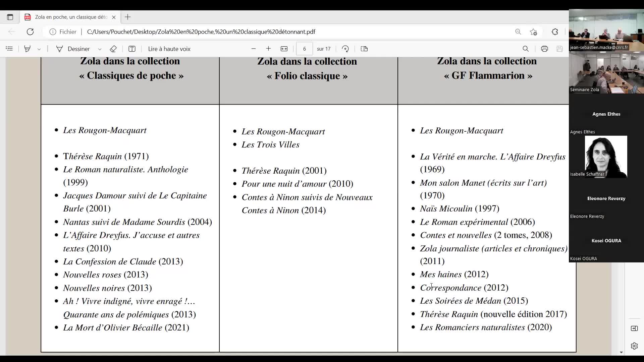Click 'La Confession de Claude (2013)'

(x=123, y=261)
